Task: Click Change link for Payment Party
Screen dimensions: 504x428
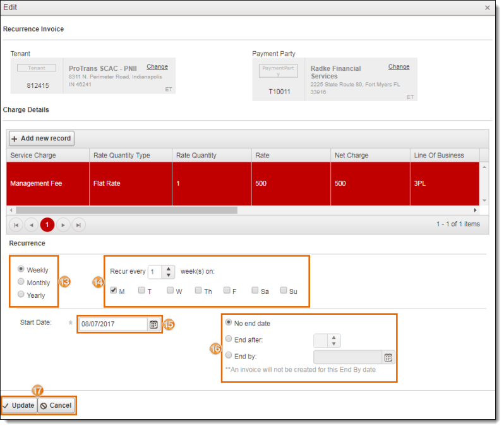Action: 399,67
